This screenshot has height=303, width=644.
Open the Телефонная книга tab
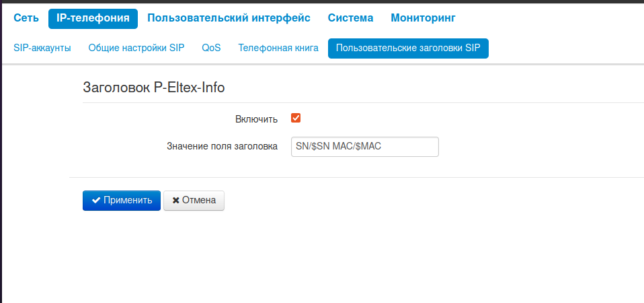click(278, 48)
